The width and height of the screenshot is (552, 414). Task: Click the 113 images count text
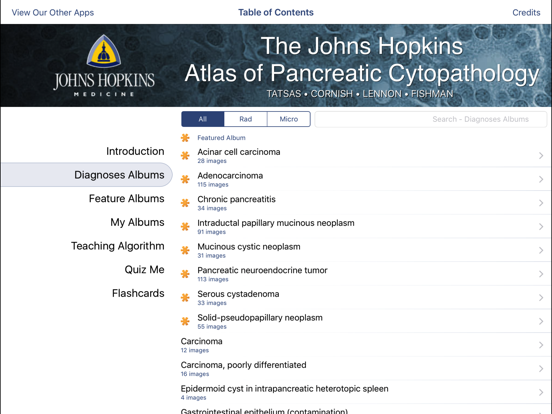pyautogui.click(x=213, y=279)
